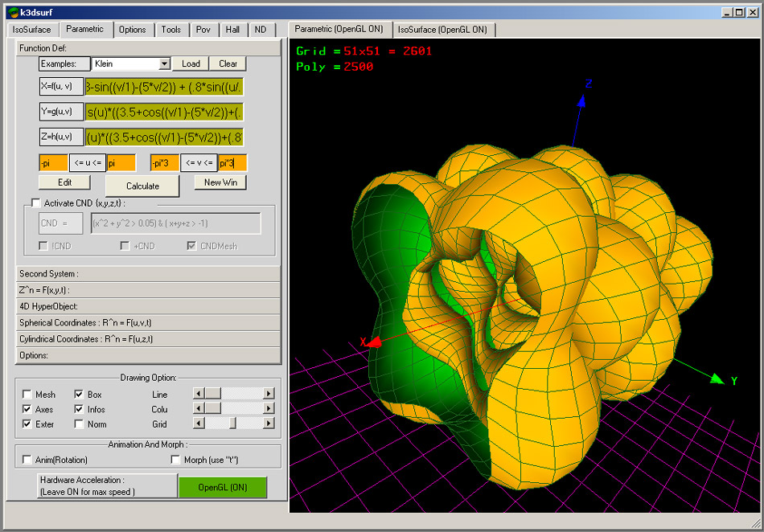Click the u maximum field containing pi
764x532 pixels.
coord(121,163)
